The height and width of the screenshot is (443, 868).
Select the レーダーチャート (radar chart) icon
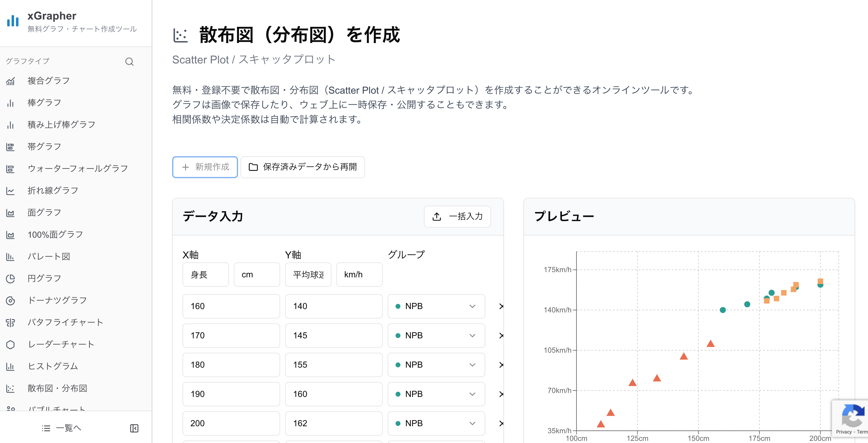10,344
